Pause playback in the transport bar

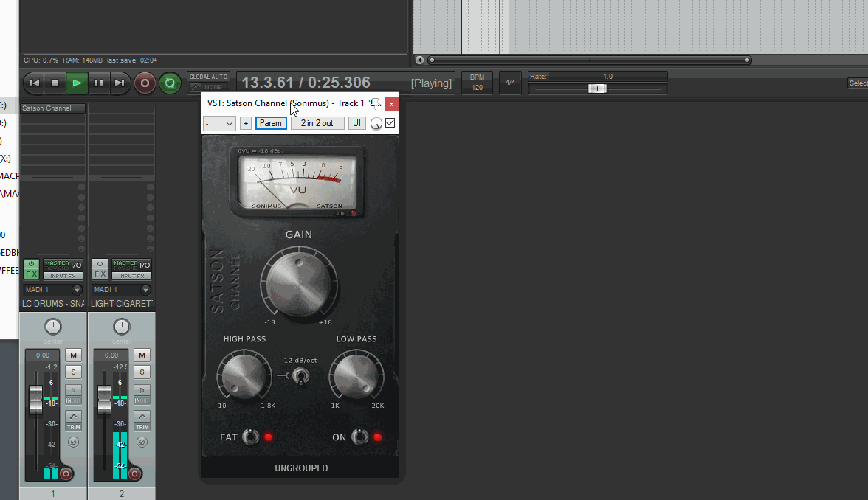click(99, 83)
